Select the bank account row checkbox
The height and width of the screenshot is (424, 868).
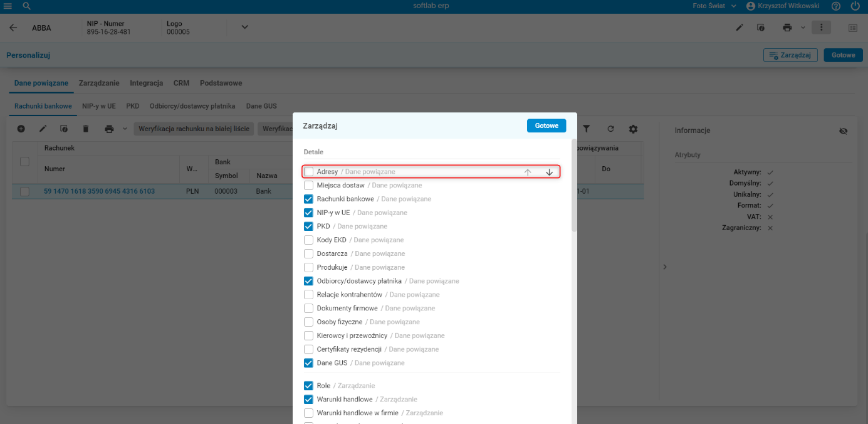25,191
